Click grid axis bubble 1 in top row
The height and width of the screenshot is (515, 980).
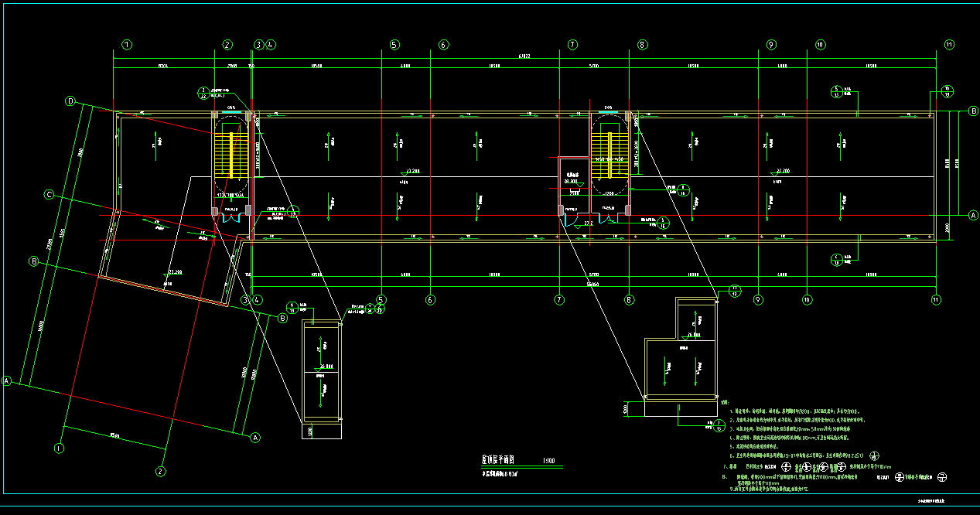pos(128,45)
